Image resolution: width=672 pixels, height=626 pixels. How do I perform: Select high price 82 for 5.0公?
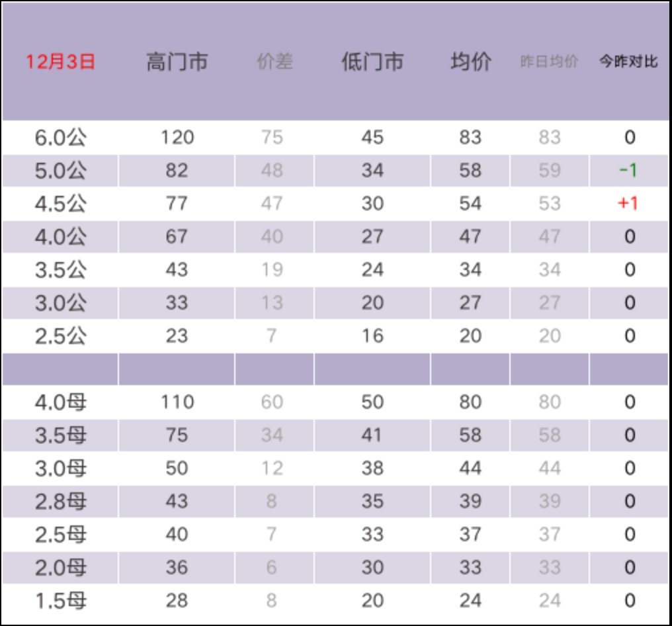click(177, 171)
